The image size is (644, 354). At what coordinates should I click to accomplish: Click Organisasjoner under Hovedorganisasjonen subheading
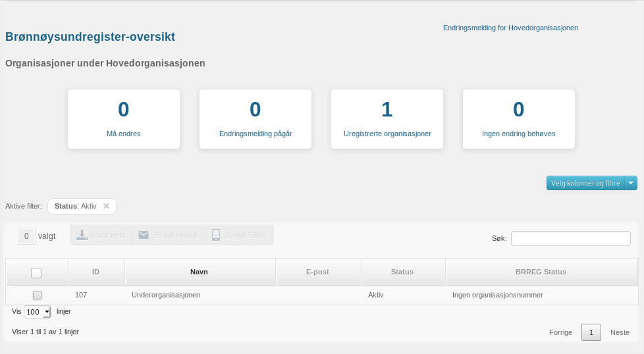click(105, 63)
